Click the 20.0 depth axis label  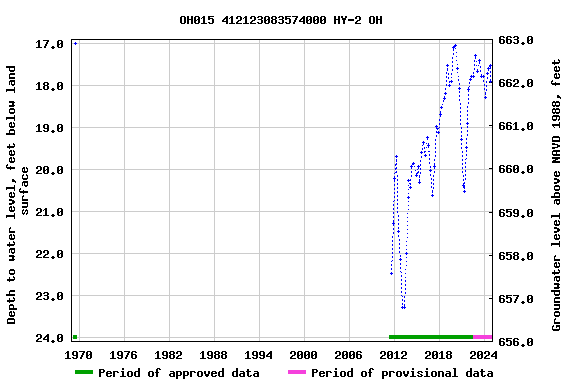[49, 170]
